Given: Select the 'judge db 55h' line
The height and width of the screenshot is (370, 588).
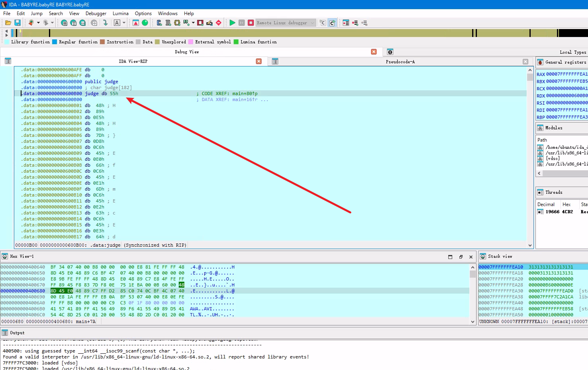Looking at the screenshot, I should [x=102, y=93].
